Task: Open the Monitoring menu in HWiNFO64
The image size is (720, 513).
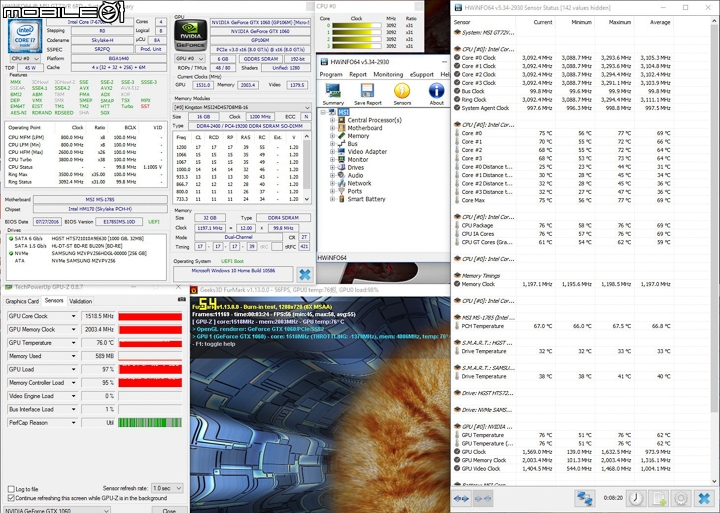Action: (388, 74)
